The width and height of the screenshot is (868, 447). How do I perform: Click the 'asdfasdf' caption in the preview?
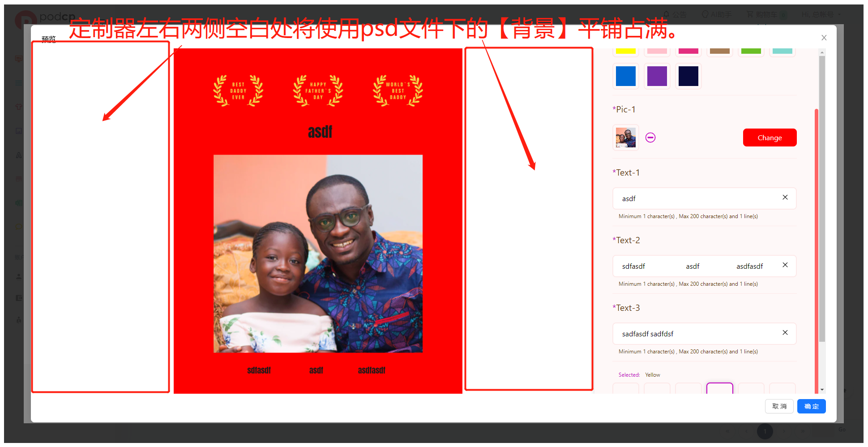[x=372, y=370]
